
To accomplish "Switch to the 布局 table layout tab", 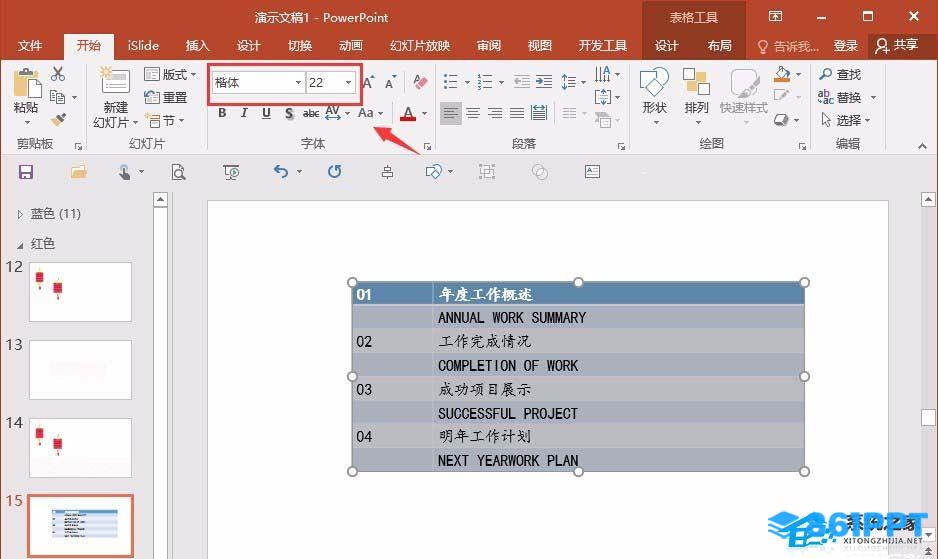I will 720,45.
